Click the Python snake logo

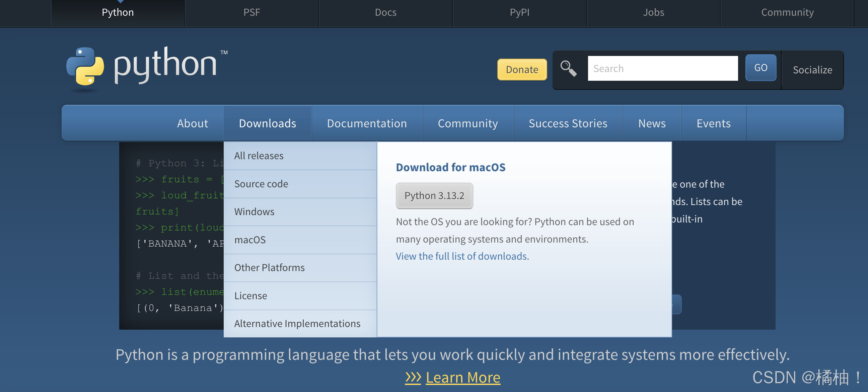click(85, 66)
